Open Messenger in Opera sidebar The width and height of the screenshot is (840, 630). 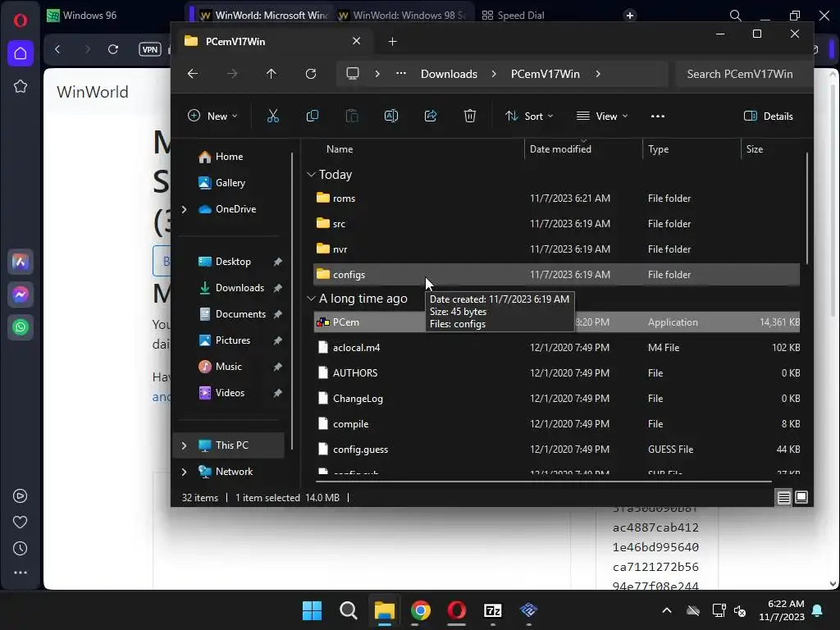pos(21,294)
